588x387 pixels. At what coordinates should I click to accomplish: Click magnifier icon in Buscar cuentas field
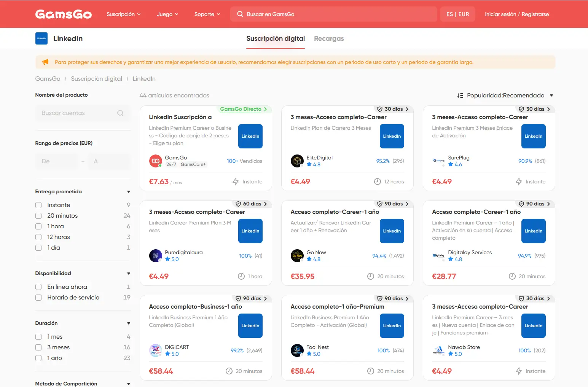tap(120, 113)
